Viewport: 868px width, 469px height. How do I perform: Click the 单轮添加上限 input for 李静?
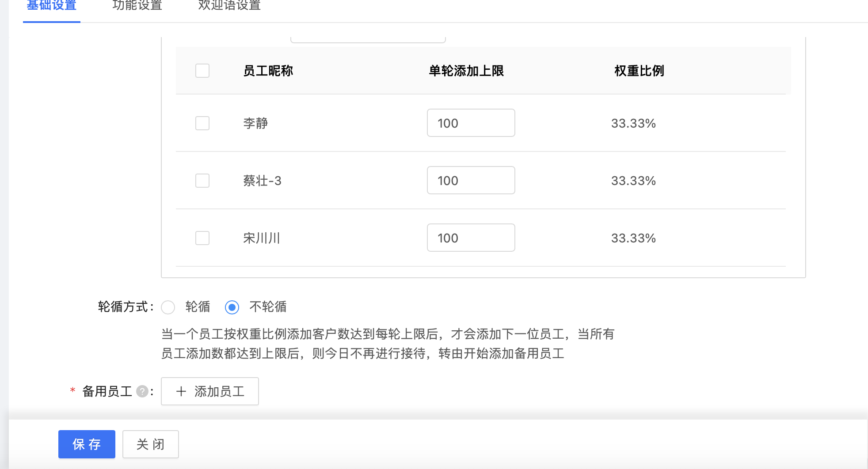[471, 123]
